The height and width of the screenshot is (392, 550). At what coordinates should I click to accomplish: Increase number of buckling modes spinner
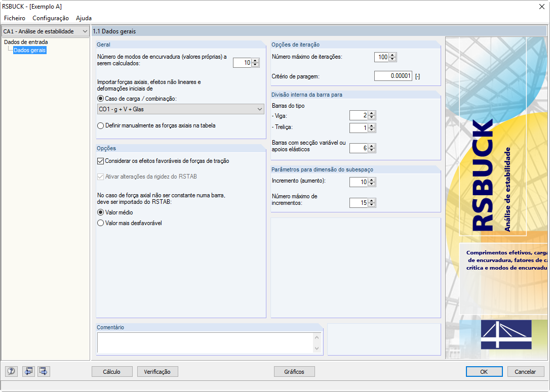point(255,61)
